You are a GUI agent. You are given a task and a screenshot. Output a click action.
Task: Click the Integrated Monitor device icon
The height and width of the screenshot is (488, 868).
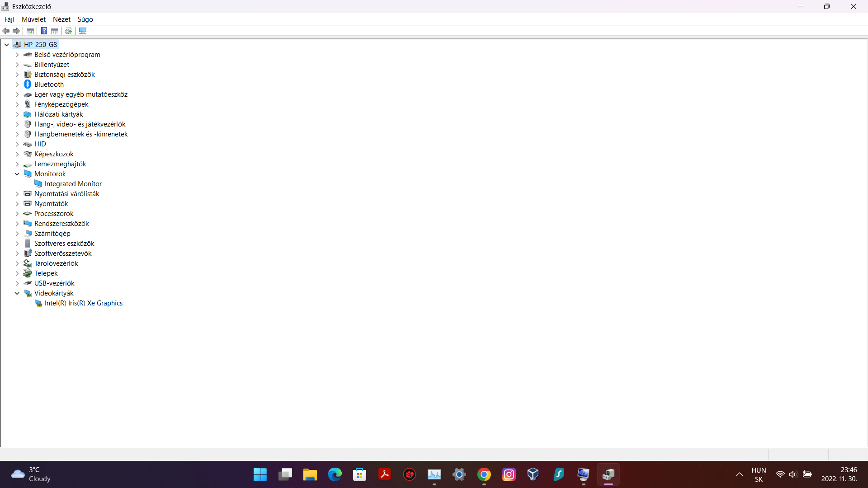coord(38,184)
